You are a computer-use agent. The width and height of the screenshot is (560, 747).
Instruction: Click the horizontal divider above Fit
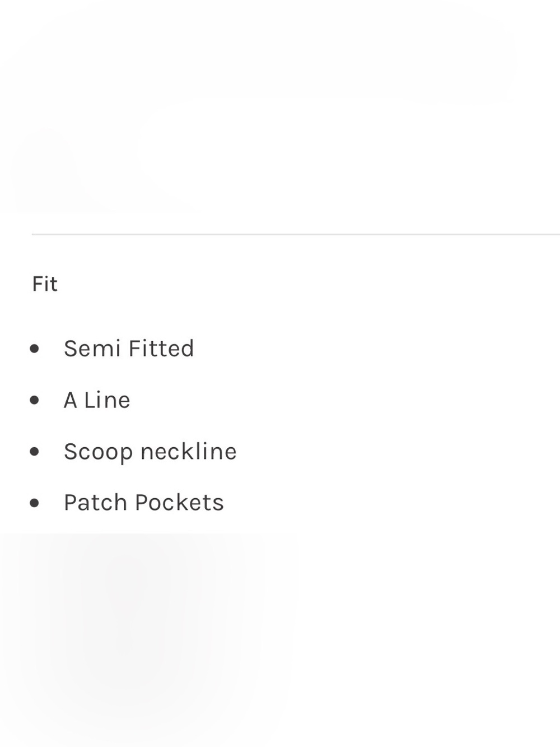point(296,234)
